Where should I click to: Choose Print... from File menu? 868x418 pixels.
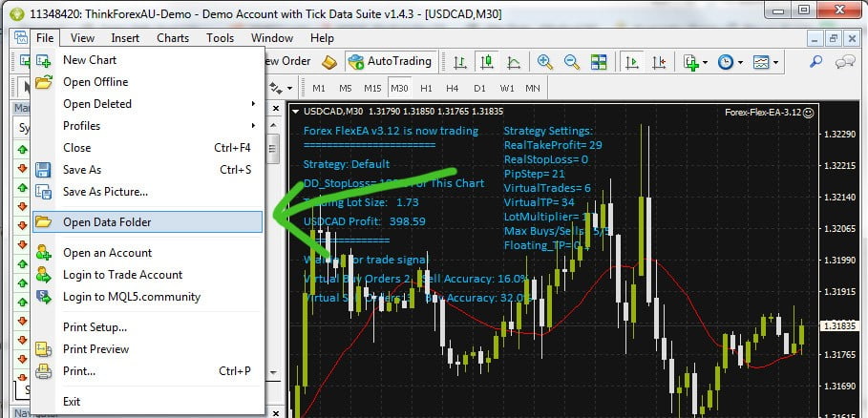point(147,371)
